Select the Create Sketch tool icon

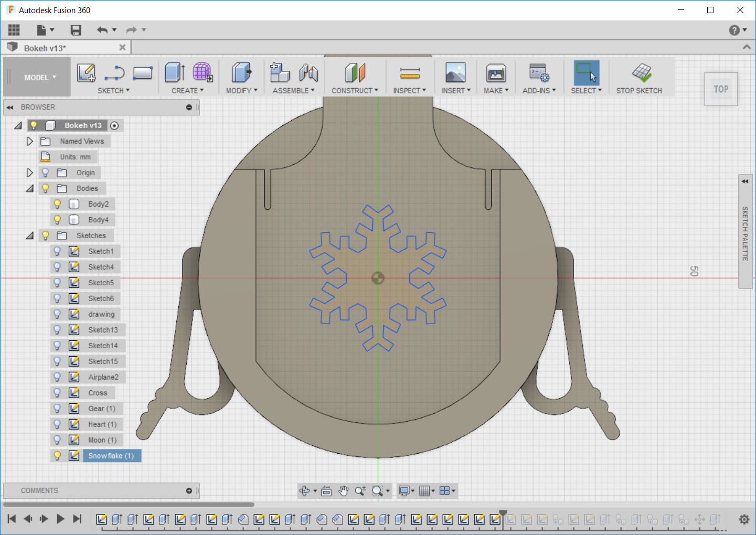coord(86,73)
